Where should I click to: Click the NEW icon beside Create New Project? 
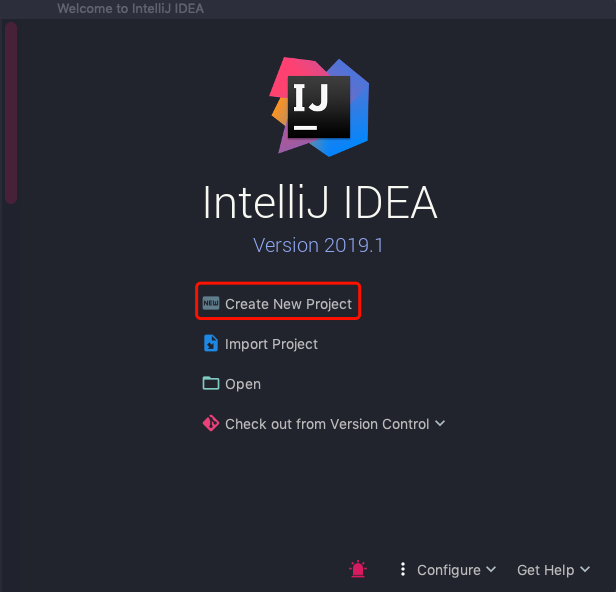click(x=211, y=303)
